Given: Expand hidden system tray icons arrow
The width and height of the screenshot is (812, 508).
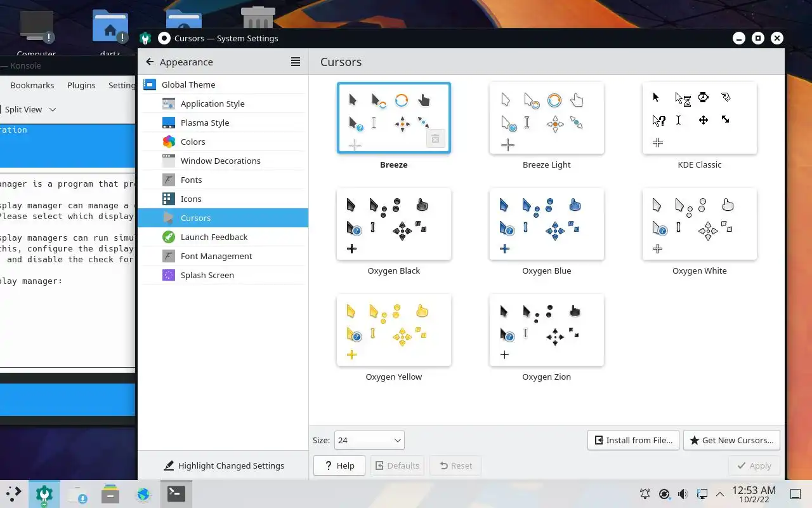Looking at the screenshot, I should [x=720, y=494].
